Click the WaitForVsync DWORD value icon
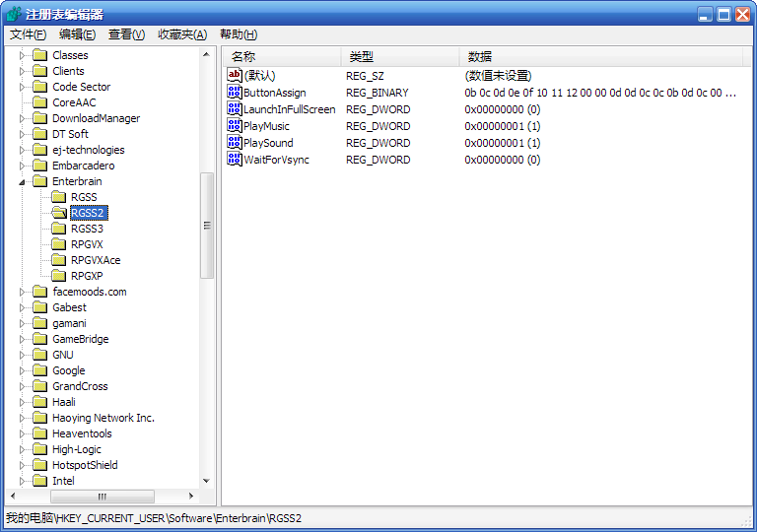 235,159
